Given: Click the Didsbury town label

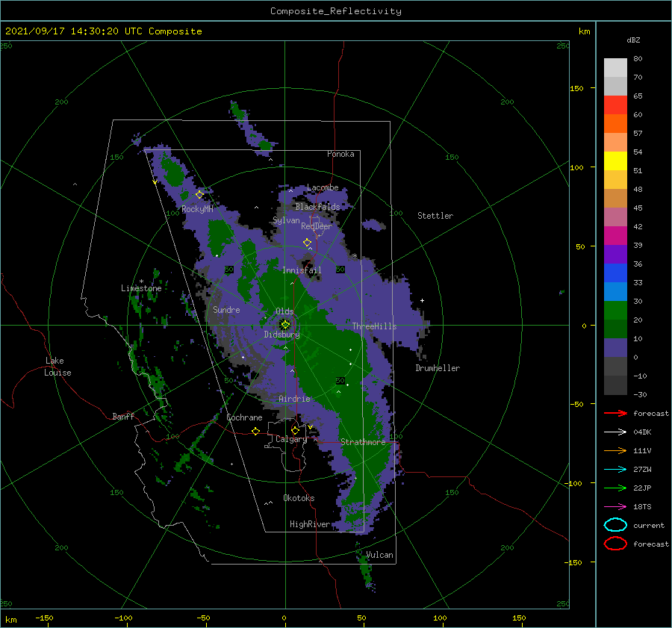Looking at the screenshot, I should [281, 335].
